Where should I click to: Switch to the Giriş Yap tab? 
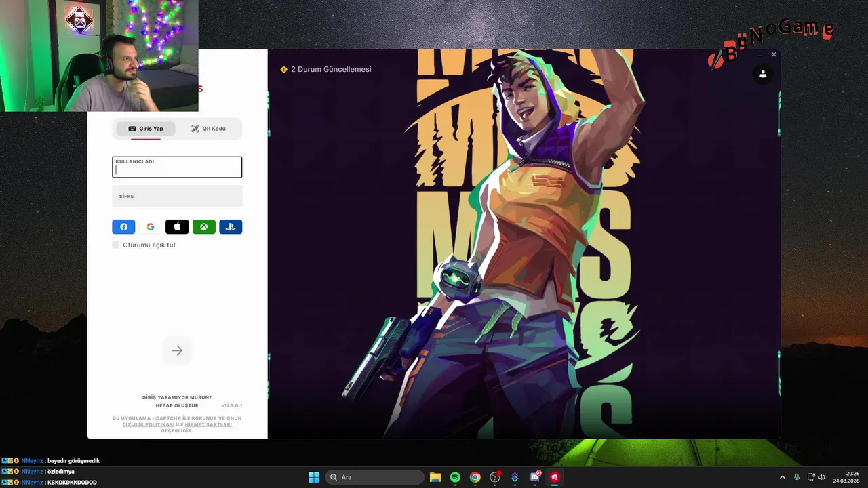pos(145,129)
